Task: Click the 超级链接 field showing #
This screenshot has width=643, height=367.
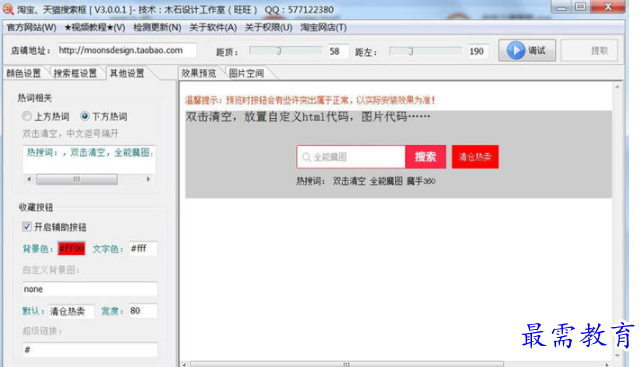Action: point(90,350)
